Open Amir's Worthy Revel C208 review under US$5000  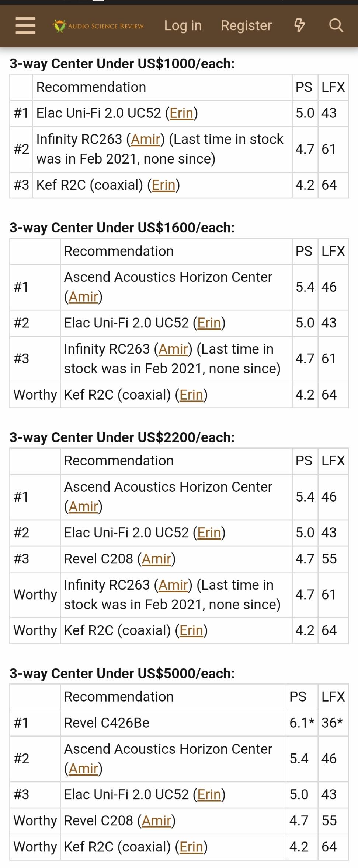156,820
